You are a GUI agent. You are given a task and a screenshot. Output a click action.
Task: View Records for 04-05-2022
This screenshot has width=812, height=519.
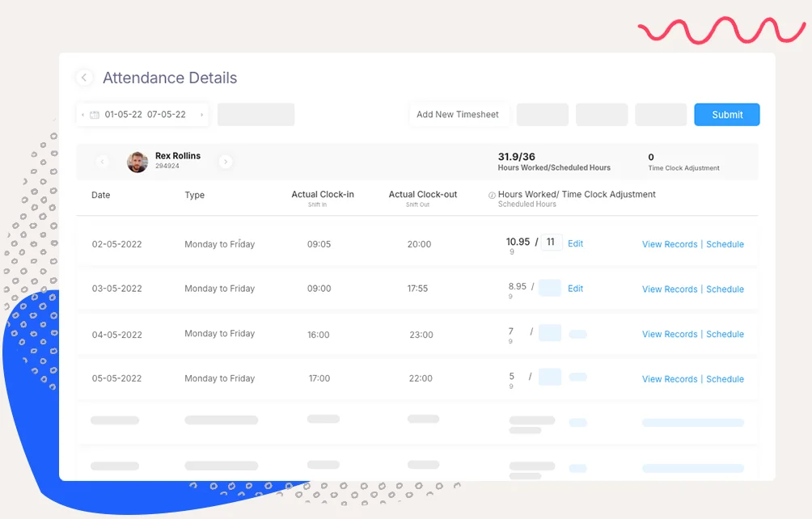[x=669, y=334]
